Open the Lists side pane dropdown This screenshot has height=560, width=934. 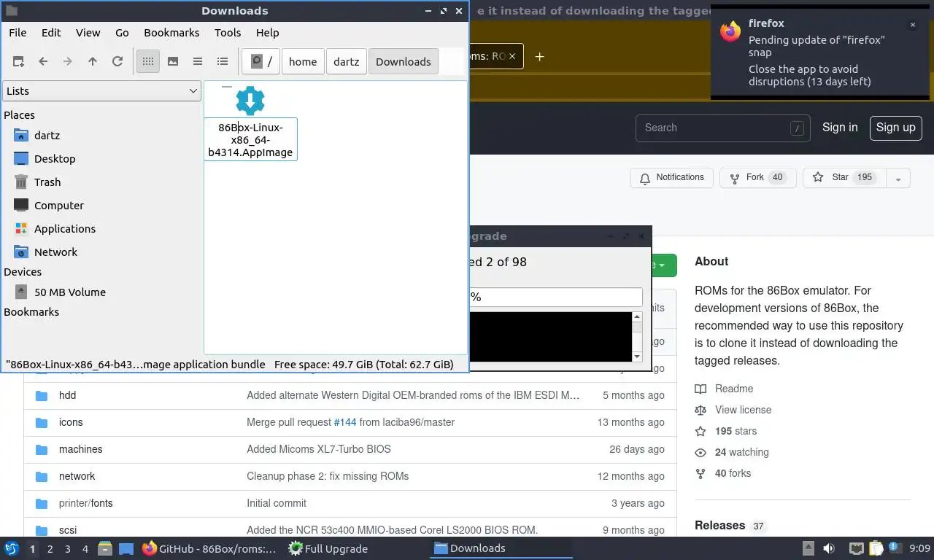(101, 90)
